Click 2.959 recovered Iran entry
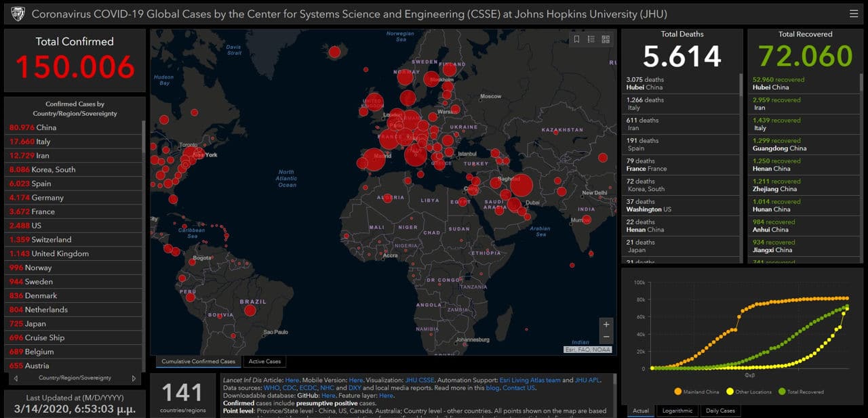Viewport: 868px width, 418px height. [804, 104]
